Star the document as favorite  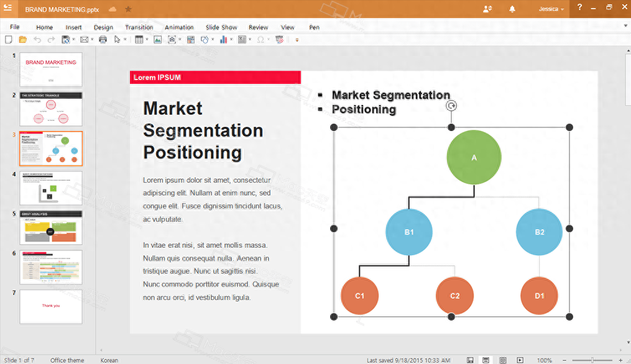pos(128,9)
